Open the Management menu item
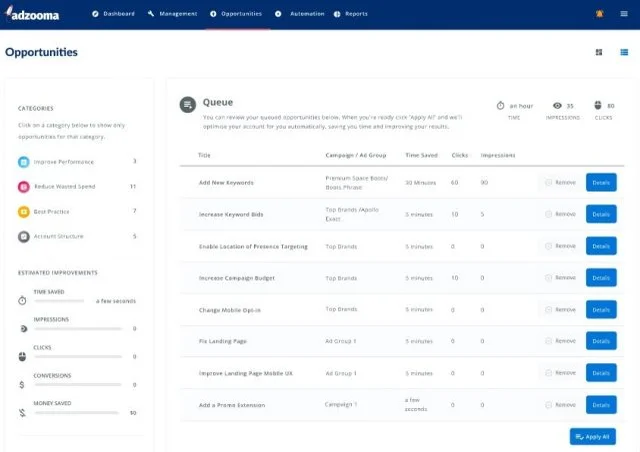This screenshot has width=640, height=452. [172, 14]
